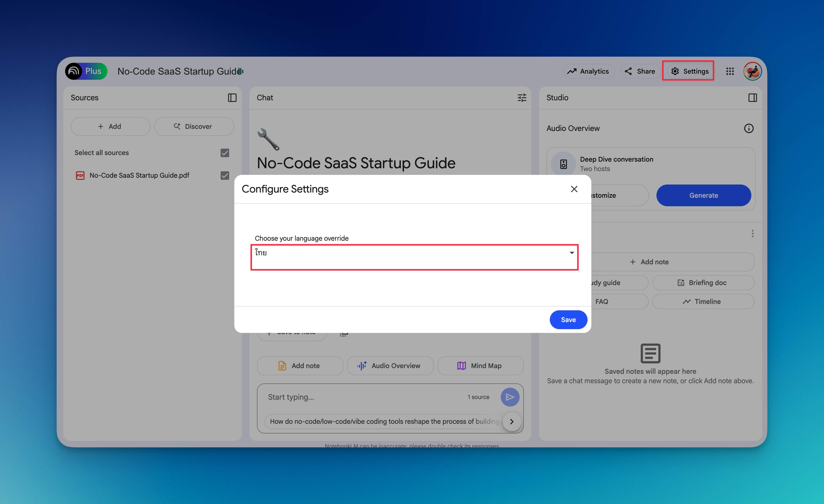Show next suggested question chevron
Image resolution: width=824 pixels, height=504 pixels.
click(512, 421)
